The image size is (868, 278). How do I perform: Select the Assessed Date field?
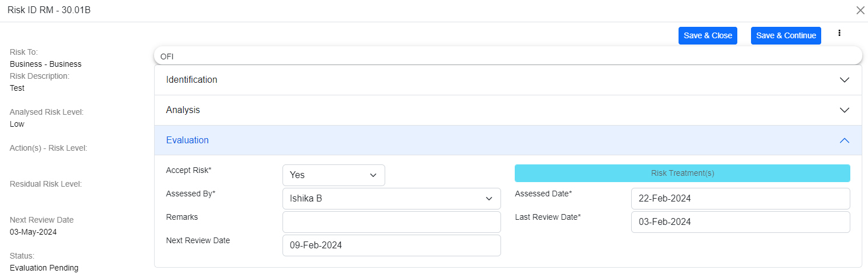point(740,199)
